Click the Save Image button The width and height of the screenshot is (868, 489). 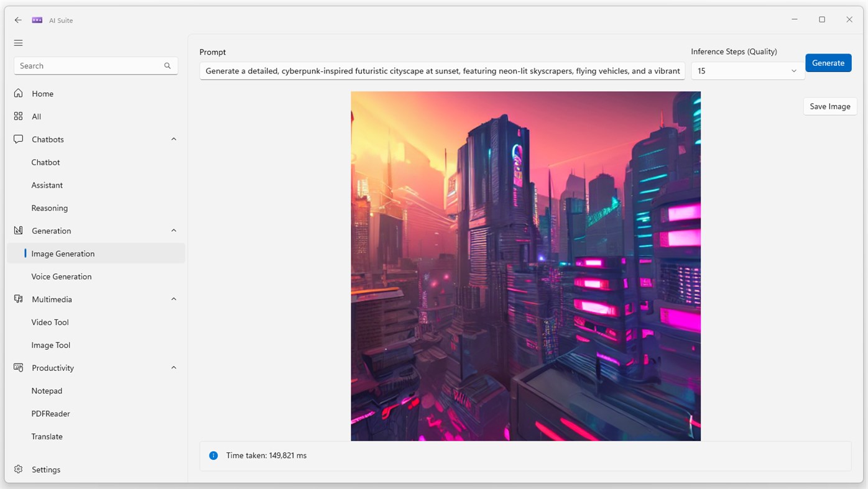click(x=829, y=106)
